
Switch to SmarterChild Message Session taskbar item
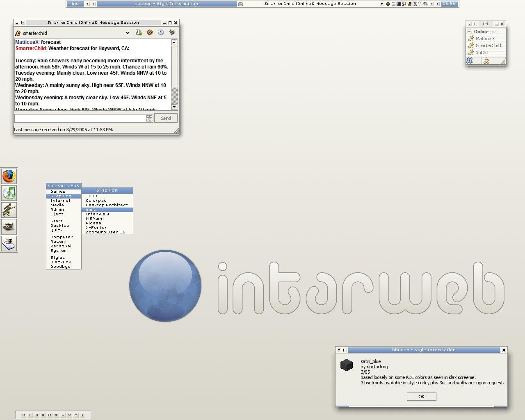310,4
